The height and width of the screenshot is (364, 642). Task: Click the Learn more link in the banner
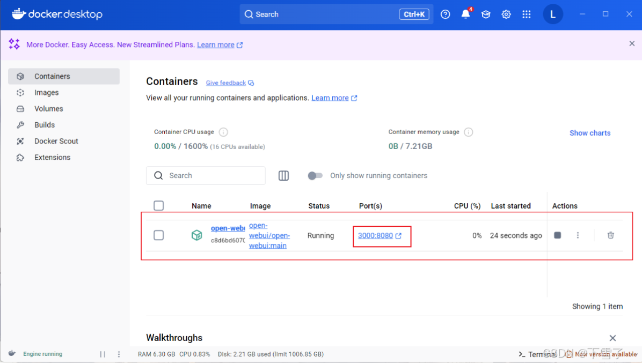(216, 45)
